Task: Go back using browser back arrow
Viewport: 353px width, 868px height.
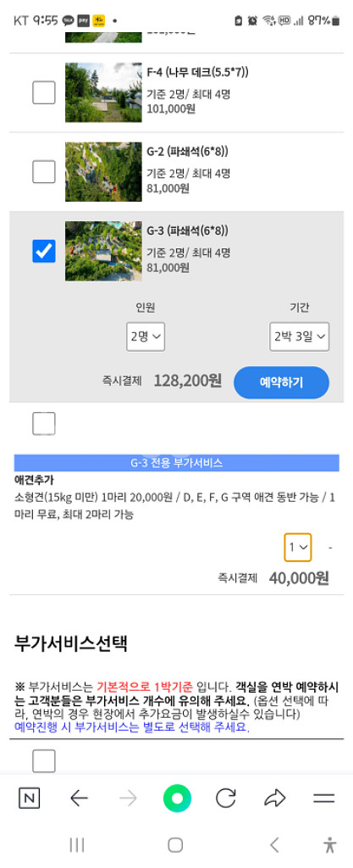Action: pos(79,798)
